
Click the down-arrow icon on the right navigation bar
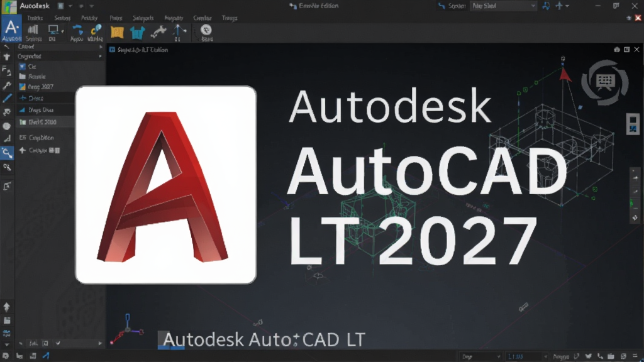[x=635, y=218]
